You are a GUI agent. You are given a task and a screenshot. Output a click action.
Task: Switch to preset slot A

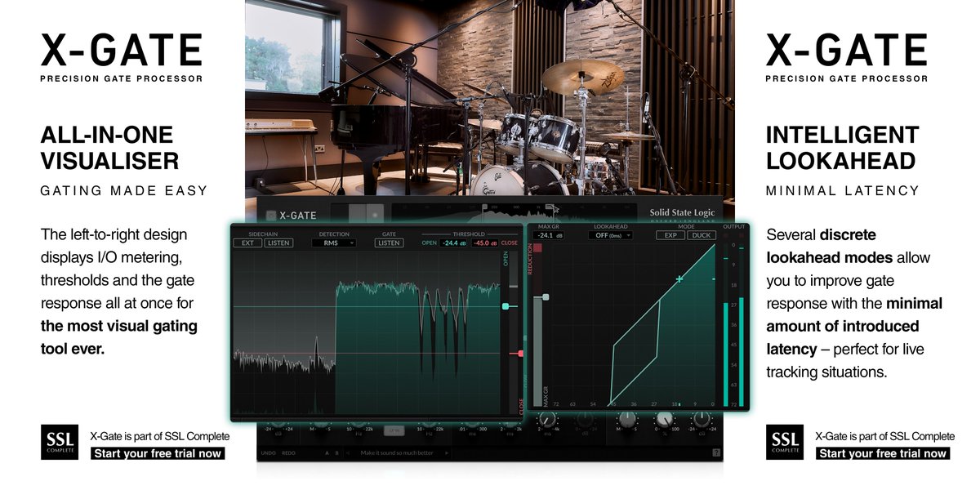(327, 453)
